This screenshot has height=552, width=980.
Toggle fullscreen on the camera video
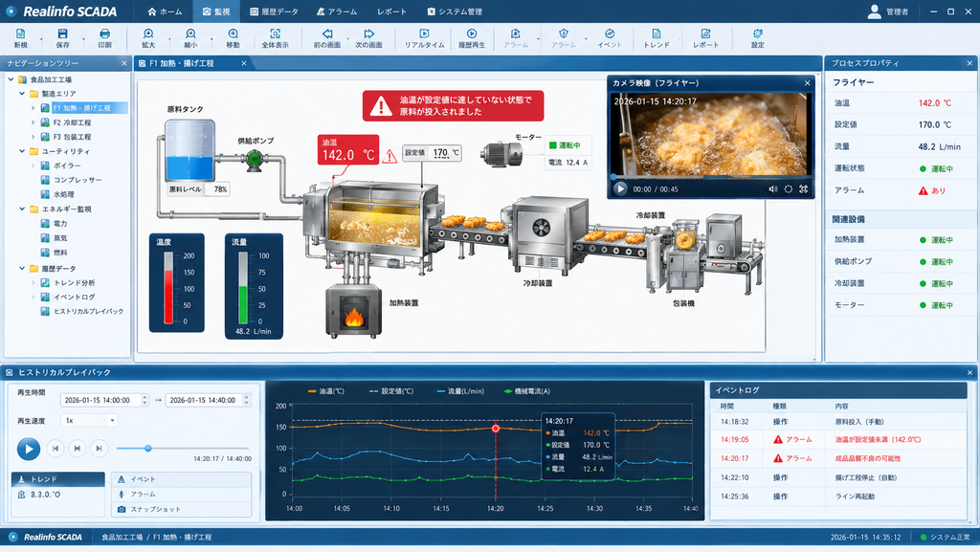804,189
